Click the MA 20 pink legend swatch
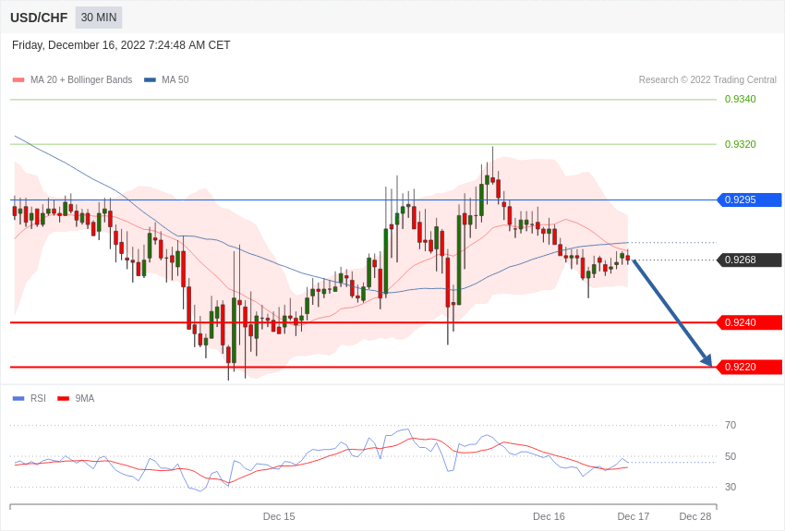785x532 pixels. 18,79
